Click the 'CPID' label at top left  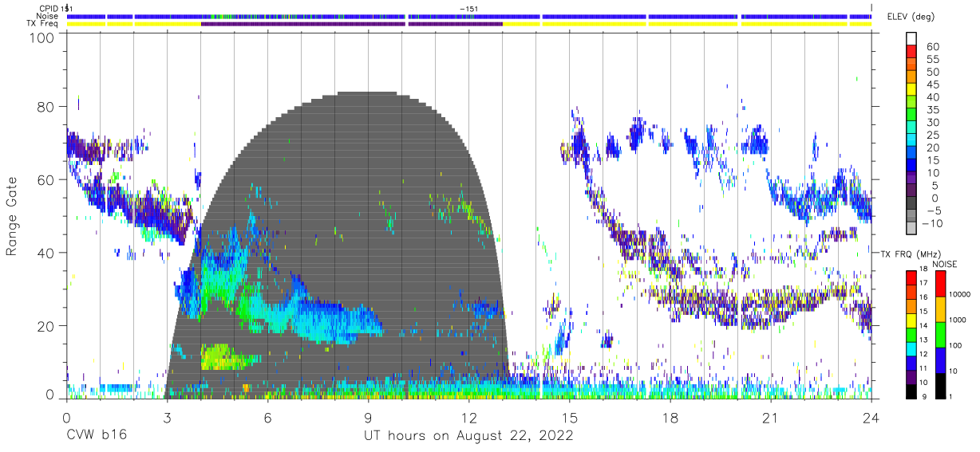point(49,8)
